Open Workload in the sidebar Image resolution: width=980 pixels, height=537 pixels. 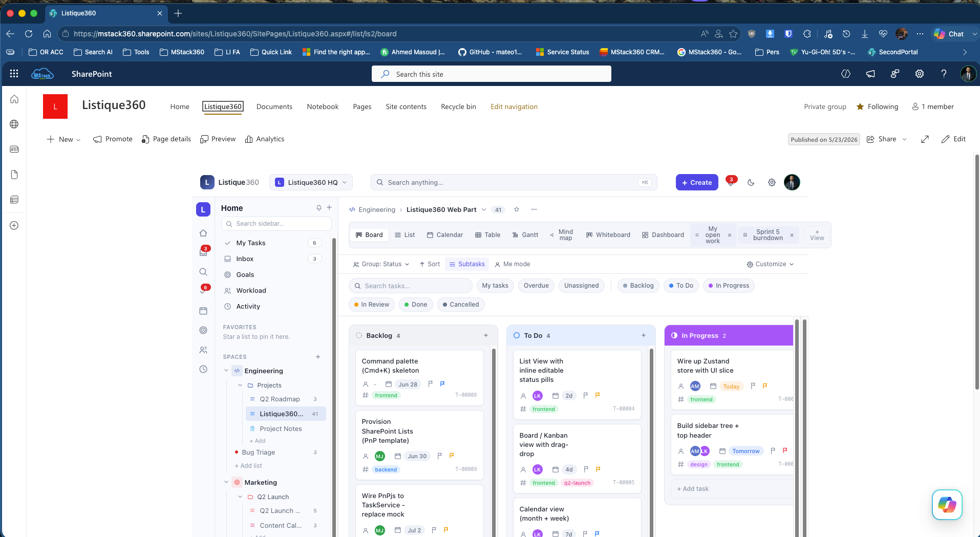click(x=273, y=290)
